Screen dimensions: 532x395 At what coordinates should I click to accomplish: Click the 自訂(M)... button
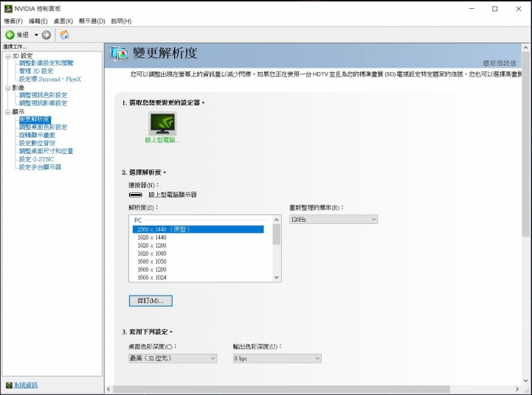[151, 301]
